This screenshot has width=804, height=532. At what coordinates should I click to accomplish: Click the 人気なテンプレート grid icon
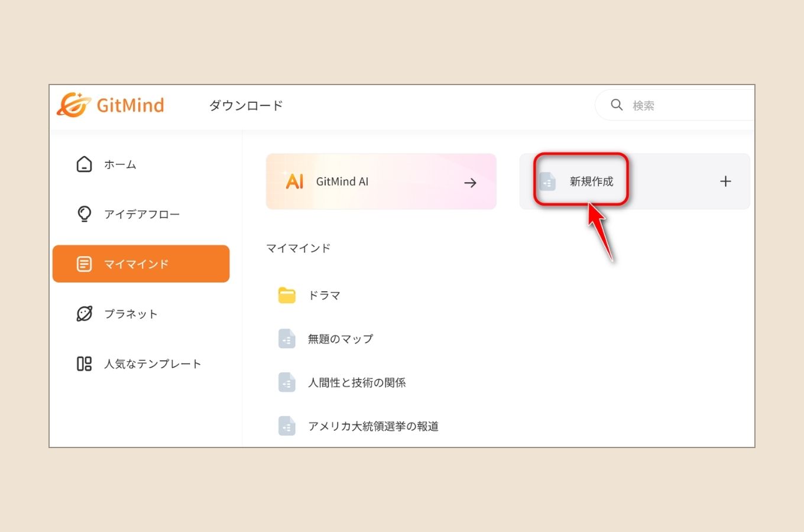tap(85, 364)
